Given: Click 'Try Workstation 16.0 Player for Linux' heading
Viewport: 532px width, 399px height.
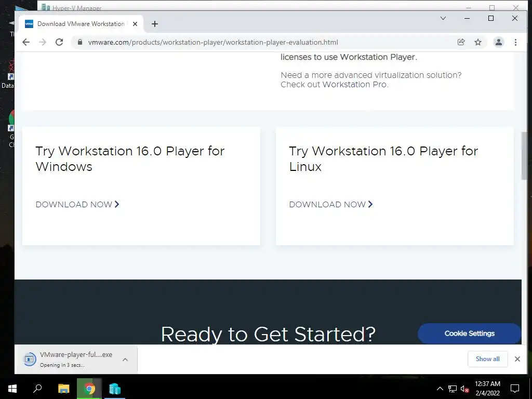Looking at the screenshot, I should [x=383, y=159].
